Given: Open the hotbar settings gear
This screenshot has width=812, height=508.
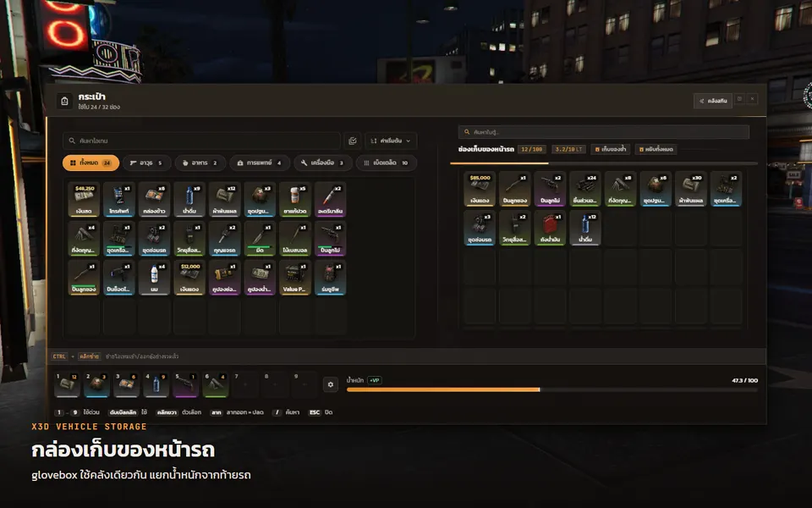Looking at the screenshot, I should tap(331, 384).
